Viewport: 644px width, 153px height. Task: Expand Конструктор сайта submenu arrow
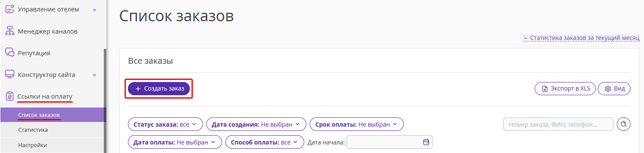pyautogui.click(x=94, y=75)
